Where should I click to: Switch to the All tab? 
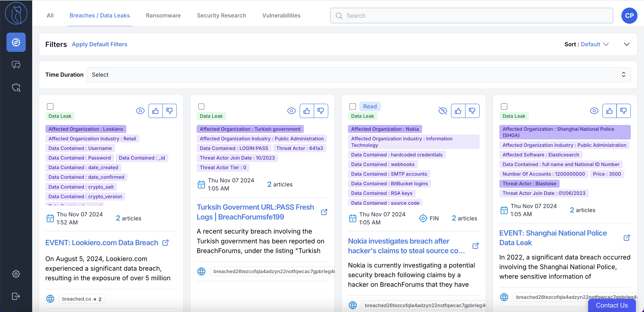pyautogui.click(x=50, y=15)
